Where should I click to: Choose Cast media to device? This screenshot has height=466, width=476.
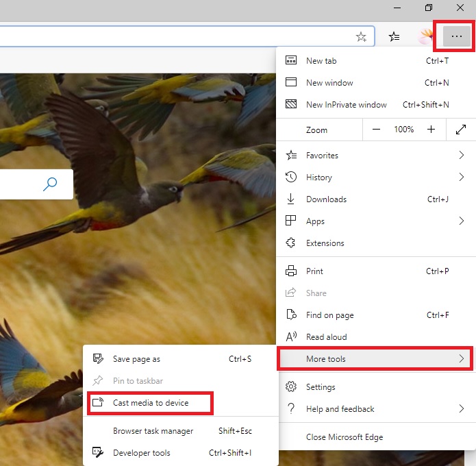click(x=150, y=403)
